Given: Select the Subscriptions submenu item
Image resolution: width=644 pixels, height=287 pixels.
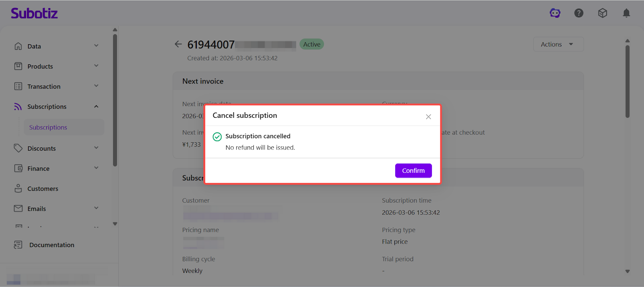Looking at the screenshot, I should click(48, 127).
